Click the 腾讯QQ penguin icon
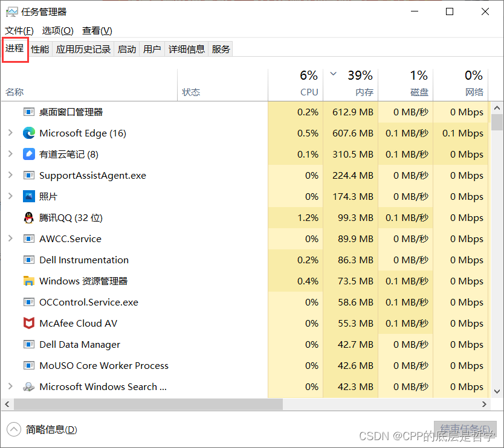The width and height of the screenshot is (504, 448). 29,218
